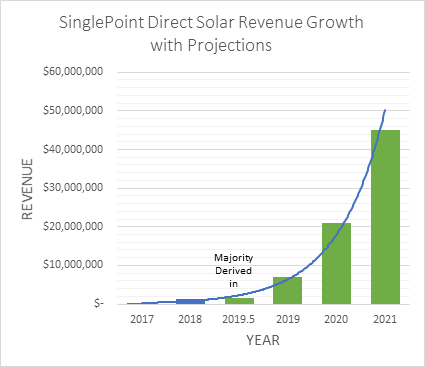The width and height of the screenshot is (425, 367).
Task: Click the 'Majority Derived in' annotation
Action: click(x=233, y=270)
